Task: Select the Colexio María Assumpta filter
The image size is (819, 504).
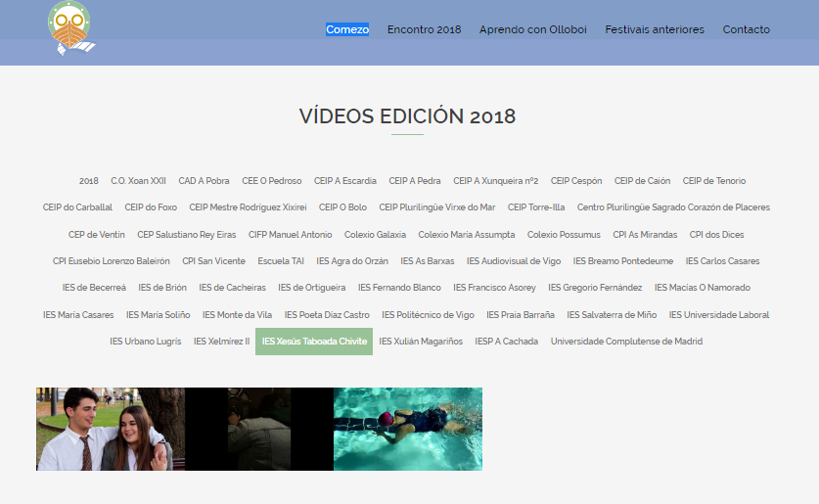Action: pos(467,235)
